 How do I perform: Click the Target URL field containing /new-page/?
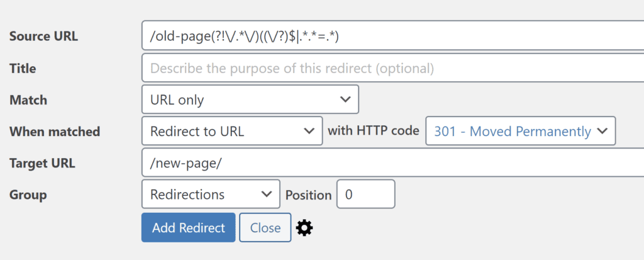pos(392,162)
